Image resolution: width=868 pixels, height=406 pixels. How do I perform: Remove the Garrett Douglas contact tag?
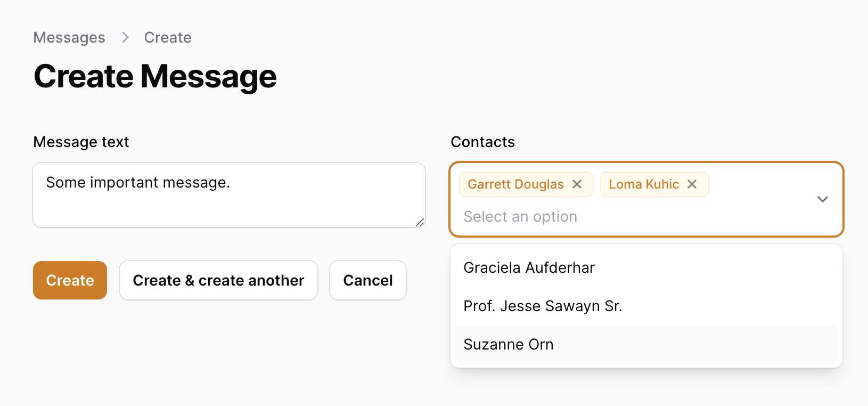coord(577,184)
